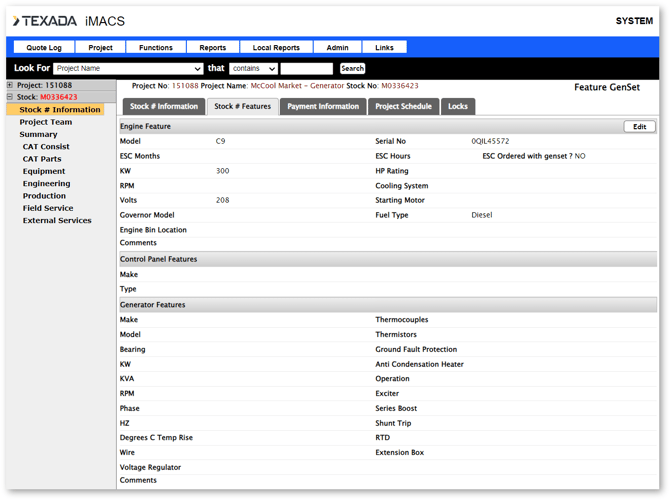The image size is (670, 500).
Task: Open the 'contains' condition dropdown
Action: 253,68
